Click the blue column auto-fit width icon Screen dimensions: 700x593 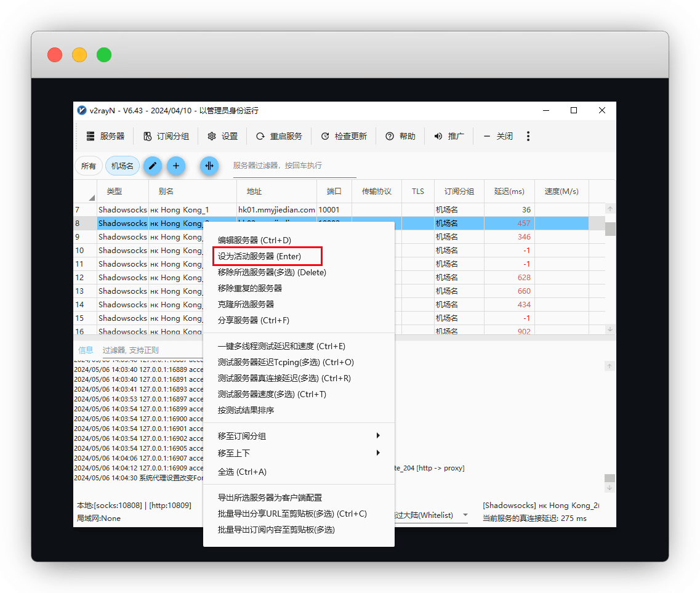(x=209, y=166)
